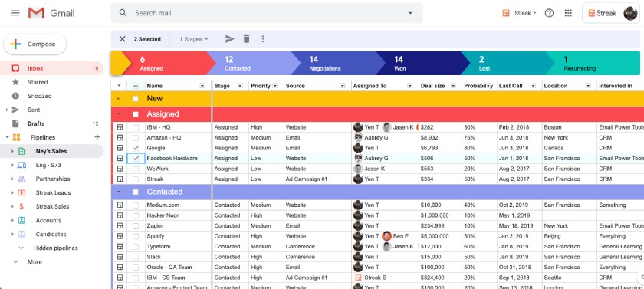Screen dimensions: 644x289
Task: Click Ben E avatar in Spotify row
Action: (387, 236)
